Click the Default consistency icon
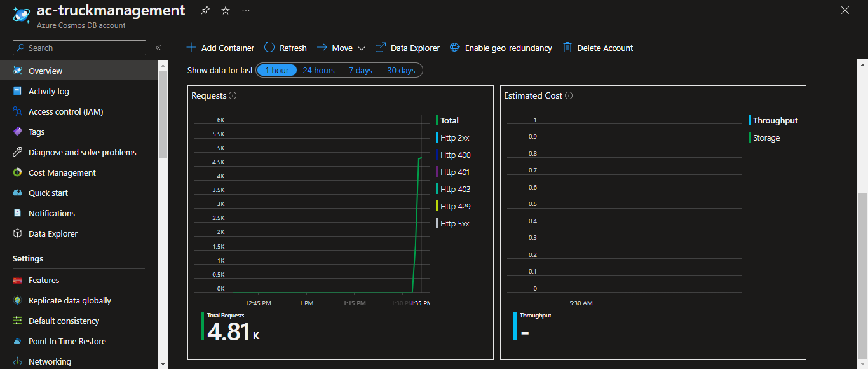The height and width of the screenshot is (369, 868). coord(18,321)
